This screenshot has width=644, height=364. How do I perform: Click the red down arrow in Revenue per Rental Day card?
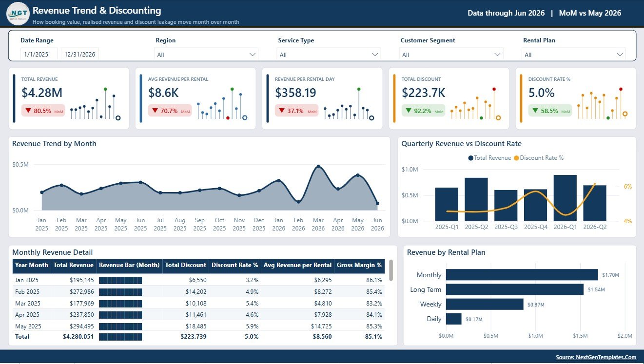point(282,111)
